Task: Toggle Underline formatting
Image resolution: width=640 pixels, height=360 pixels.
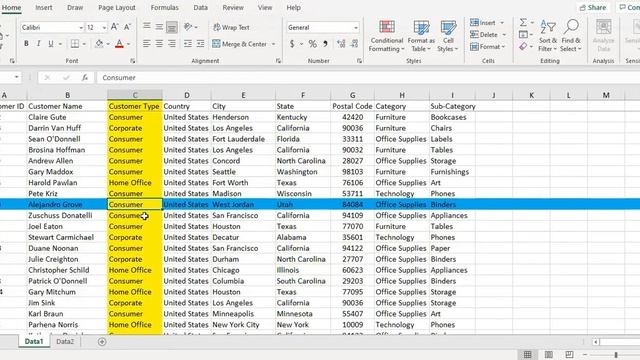Action: (x=51, y=44)
